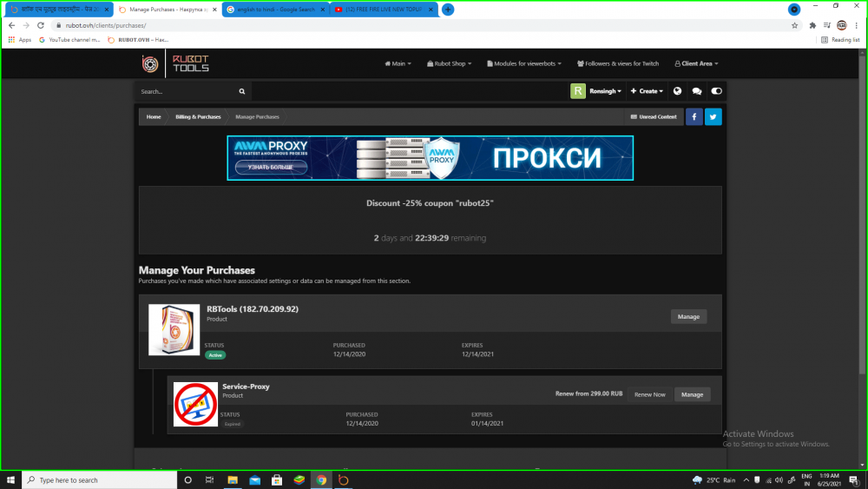This screenshot has width=868, height=489.
Task: Open the globe notifications icon
Action: click(x=677, y=91)
